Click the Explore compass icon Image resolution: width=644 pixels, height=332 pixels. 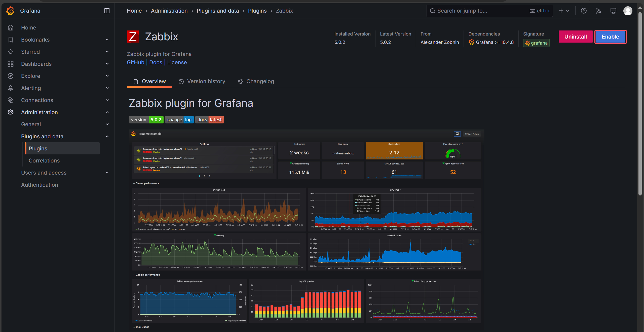click(x=11, y=76)
